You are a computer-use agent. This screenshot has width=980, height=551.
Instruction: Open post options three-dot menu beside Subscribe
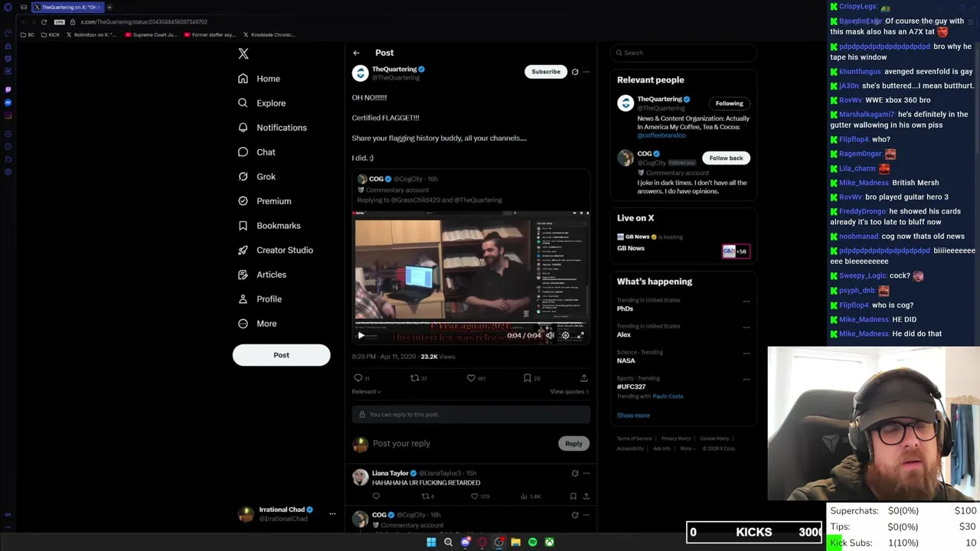[x=586, y=72]
